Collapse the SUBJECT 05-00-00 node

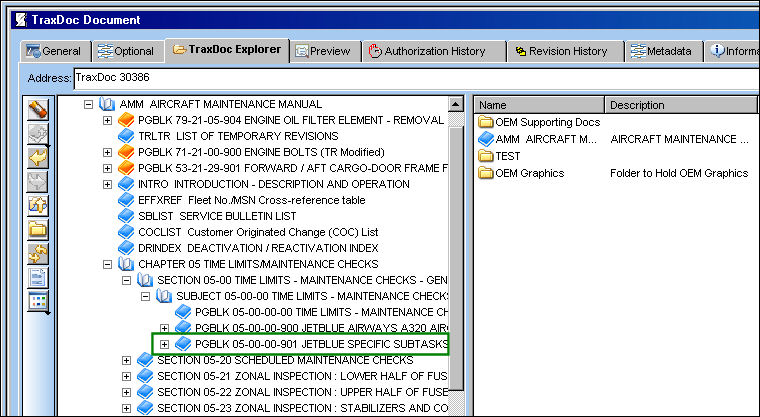tap(145, 296)
